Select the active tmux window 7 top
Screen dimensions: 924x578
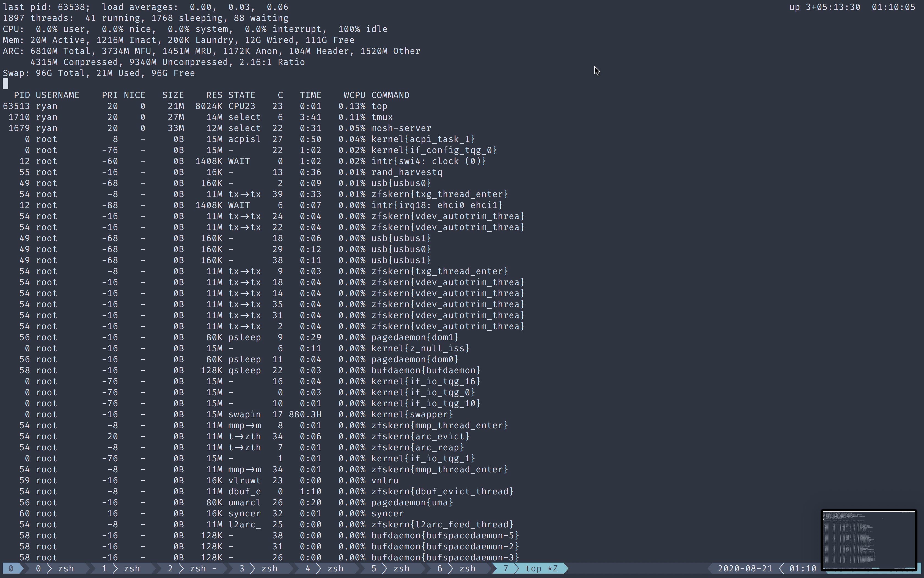530,568
